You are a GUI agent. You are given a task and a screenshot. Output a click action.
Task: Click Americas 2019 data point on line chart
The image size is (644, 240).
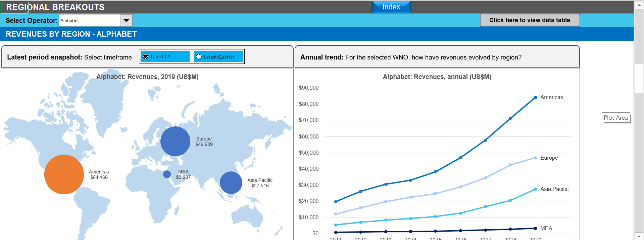point(535,97)
